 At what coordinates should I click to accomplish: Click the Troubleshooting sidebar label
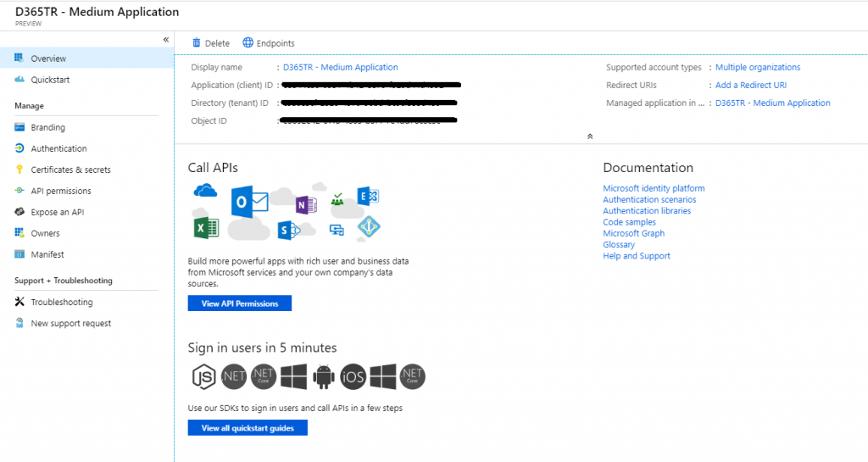click(62, 302)
